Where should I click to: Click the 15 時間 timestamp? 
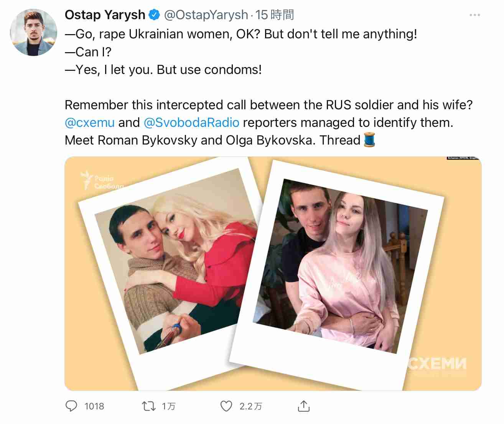[x=275, y=15]
